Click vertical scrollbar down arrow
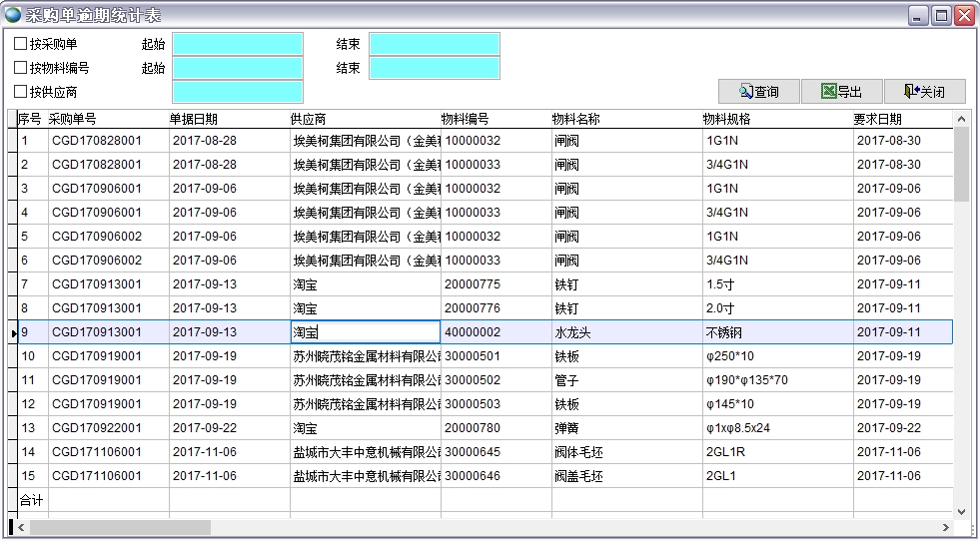This screenshot has width=980, height=541. click(961, 511)
